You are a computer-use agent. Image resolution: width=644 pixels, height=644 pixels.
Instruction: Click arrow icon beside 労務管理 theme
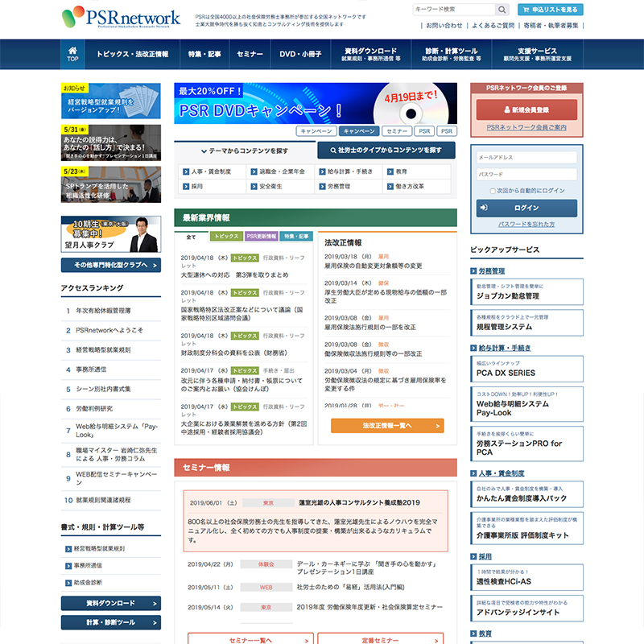(323, 187)
